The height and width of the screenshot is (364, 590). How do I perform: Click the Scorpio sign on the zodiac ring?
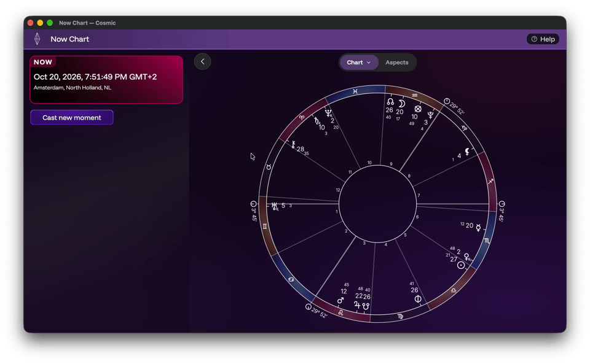point(487,241)
